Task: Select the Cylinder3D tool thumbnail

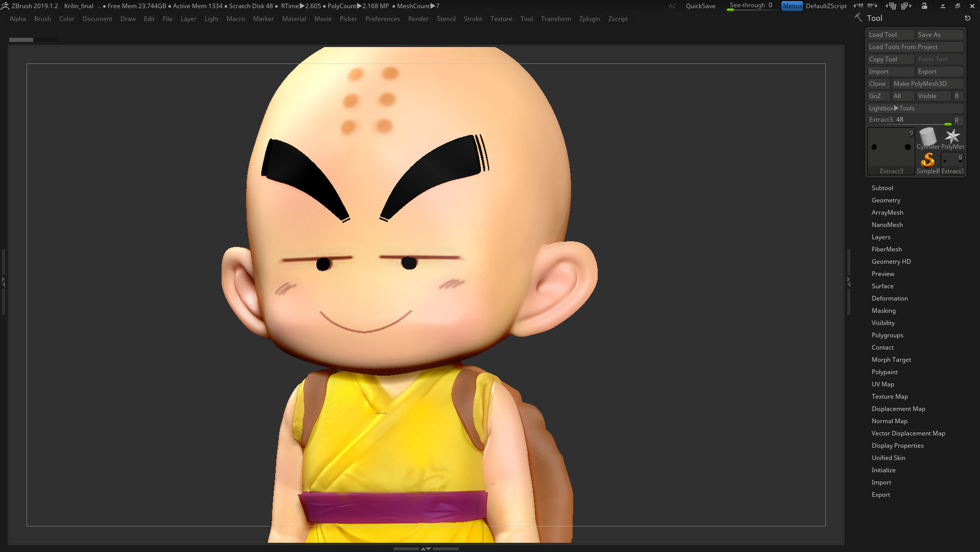Action: (x=928, y=138)
